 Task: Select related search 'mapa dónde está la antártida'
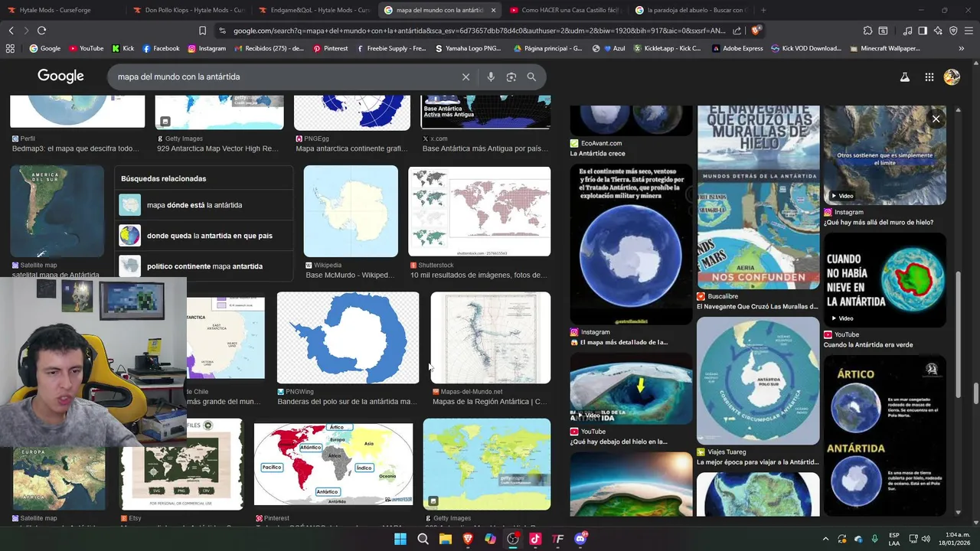point(204,205)
